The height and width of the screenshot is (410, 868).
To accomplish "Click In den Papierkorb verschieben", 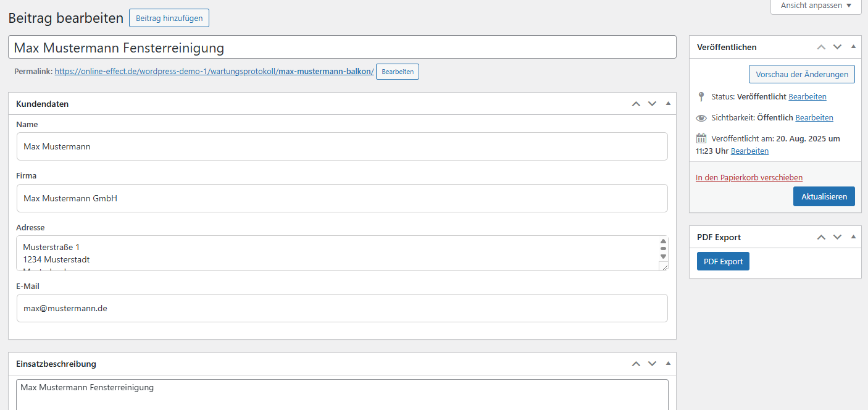I will click(749, 177).
